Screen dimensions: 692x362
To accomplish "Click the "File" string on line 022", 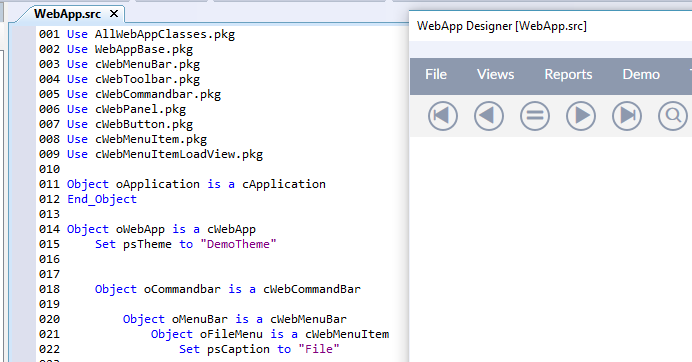I will coord(319,349).
